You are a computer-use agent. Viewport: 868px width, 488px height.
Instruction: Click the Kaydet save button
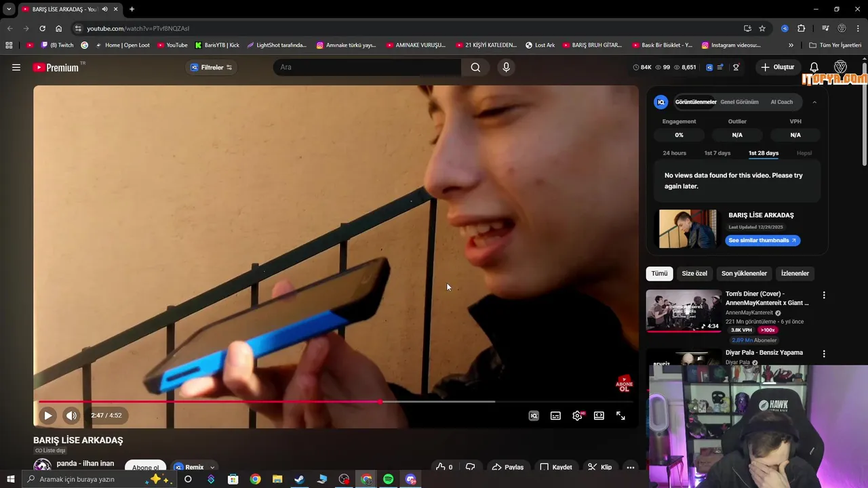coord(556,467)
